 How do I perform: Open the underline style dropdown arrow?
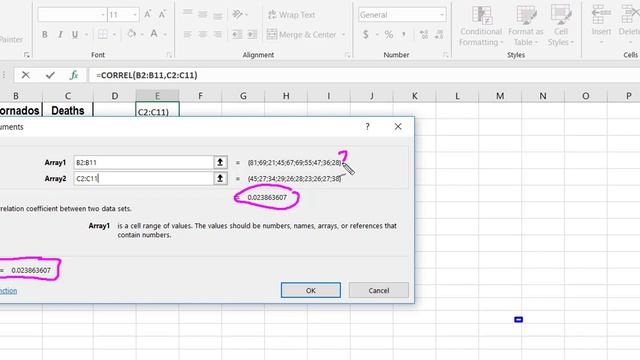[x=87, y=35]
